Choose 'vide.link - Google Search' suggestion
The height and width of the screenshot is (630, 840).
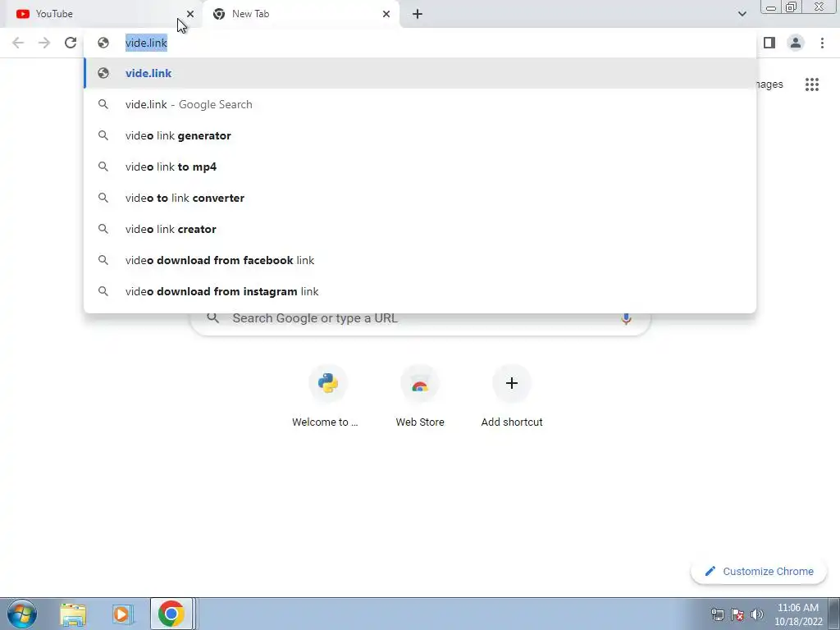pyautogui.click(x=420, y=104)
